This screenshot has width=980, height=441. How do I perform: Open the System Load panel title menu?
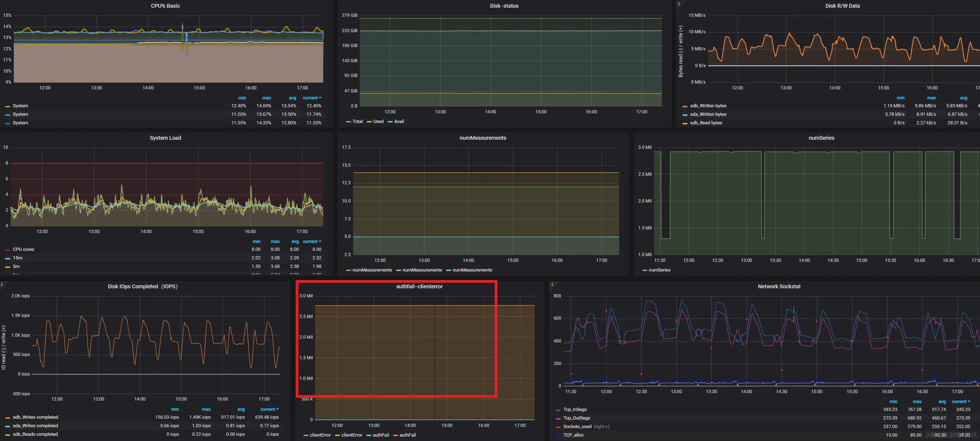(165, 138)
